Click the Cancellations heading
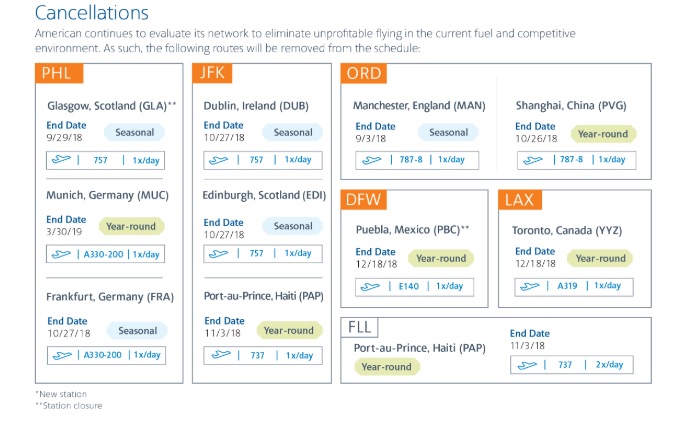The image size is (676, 422). click(91, 14)
